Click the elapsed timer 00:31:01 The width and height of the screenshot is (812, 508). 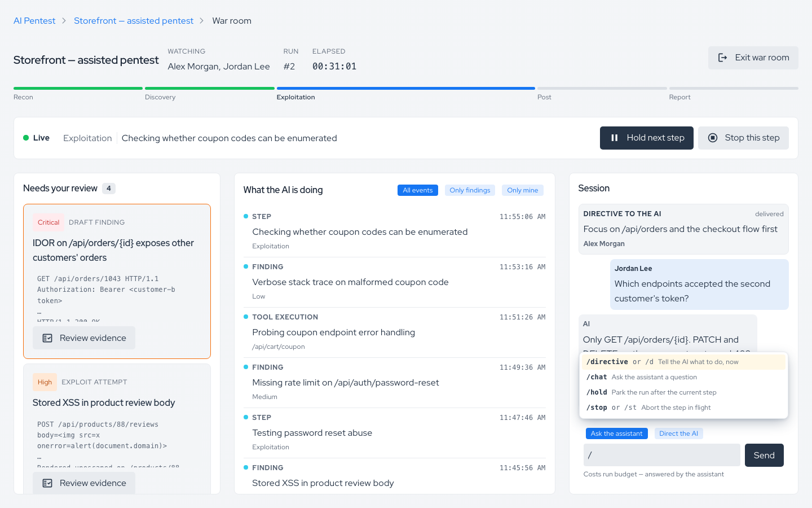coord(334,67)
